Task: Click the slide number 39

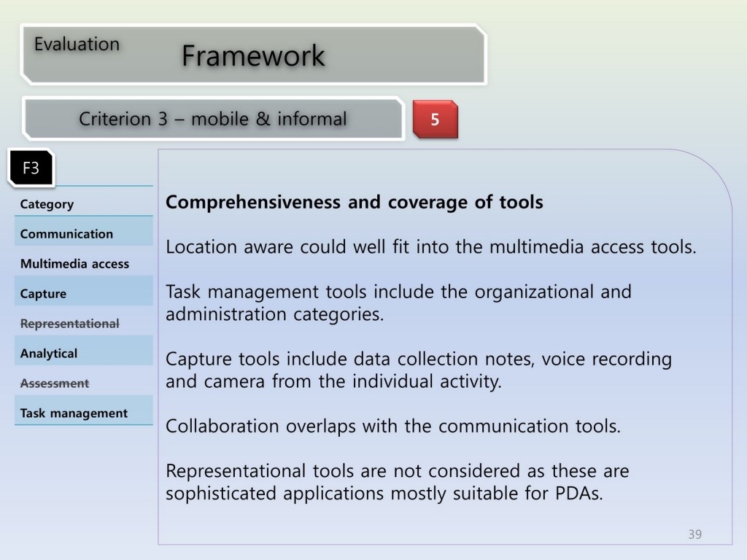Action: click(695, 534)
